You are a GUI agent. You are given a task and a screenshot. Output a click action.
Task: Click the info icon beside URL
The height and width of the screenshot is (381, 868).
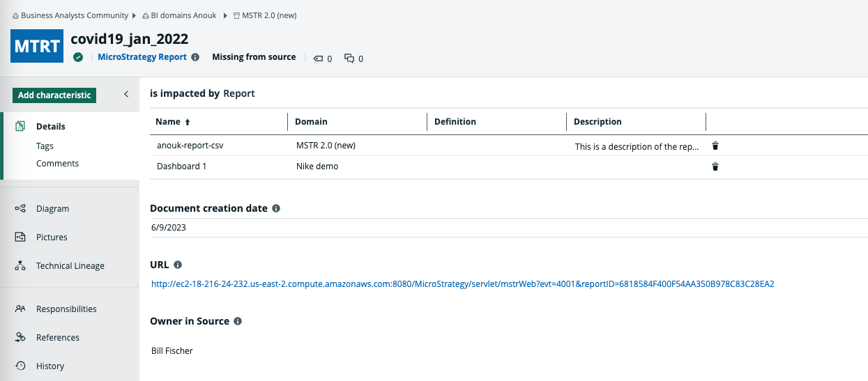coord(178,265)
